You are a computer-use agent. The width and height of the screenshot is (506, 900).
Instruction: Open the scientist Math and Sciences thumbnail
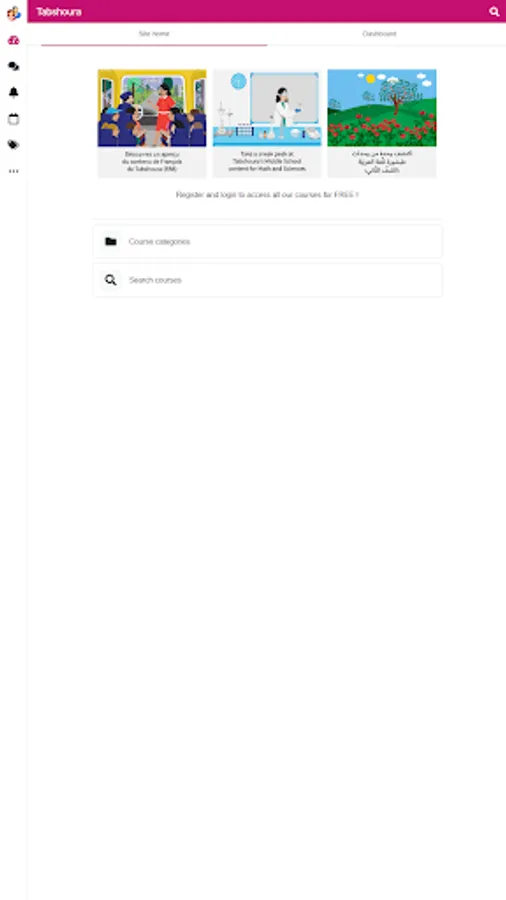(x=267, y=108)
